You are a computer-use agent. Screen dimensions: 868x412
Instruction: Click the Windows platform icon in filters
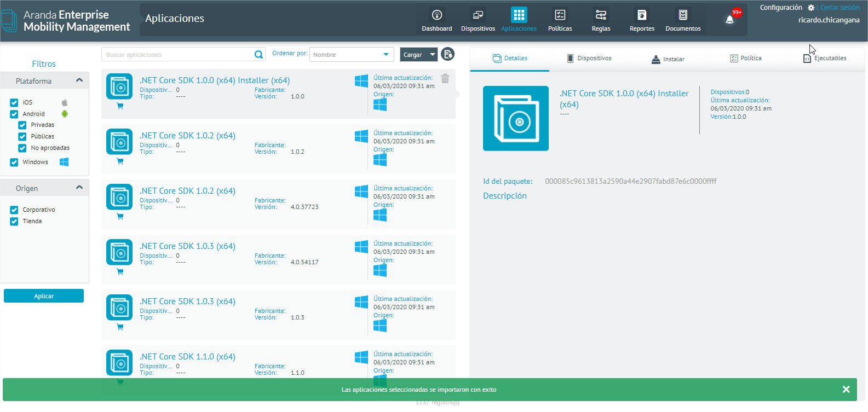64,162
